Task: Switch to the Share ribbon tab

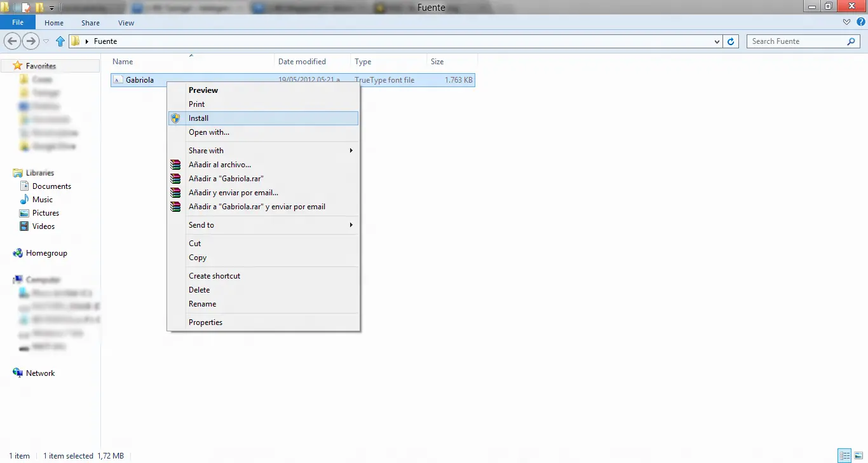Action: coord(90,23)
